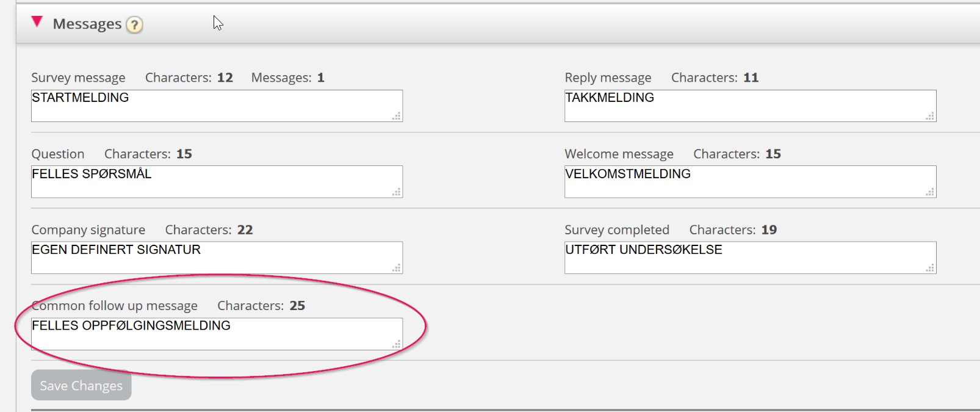Grab Survey completed field resize handle
The width and height of the screenshot is (980, 412).
click(930, 267)
